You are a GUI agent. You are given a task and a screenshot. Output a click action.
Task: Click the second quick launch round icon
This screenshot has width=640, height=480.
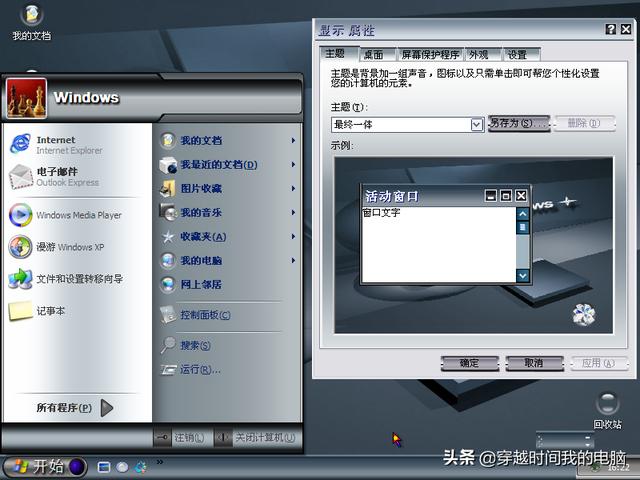tap(122, 467)
